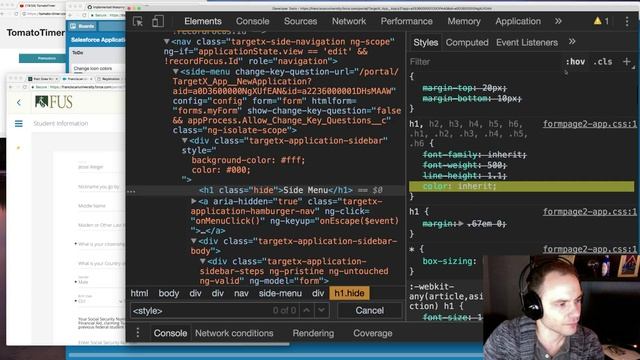Select the h1 Side Menu element row
This screenshot has width=640, height=360.
[x=265, y=190]
